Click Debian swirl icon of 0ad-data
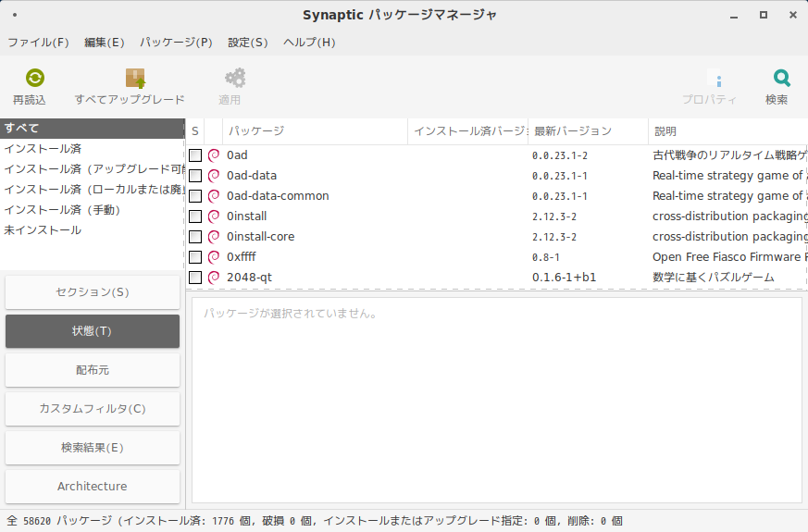 pos(213,176)
